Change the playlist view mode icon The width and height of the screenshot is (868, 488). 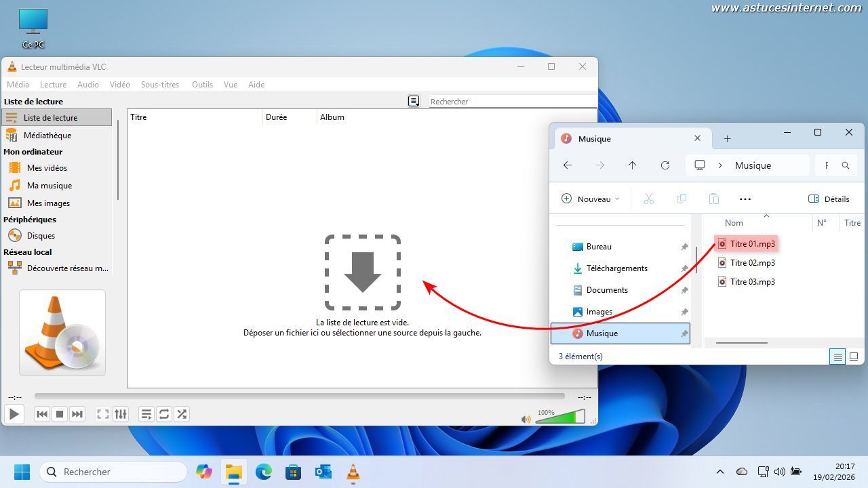(x=413, y=101)
